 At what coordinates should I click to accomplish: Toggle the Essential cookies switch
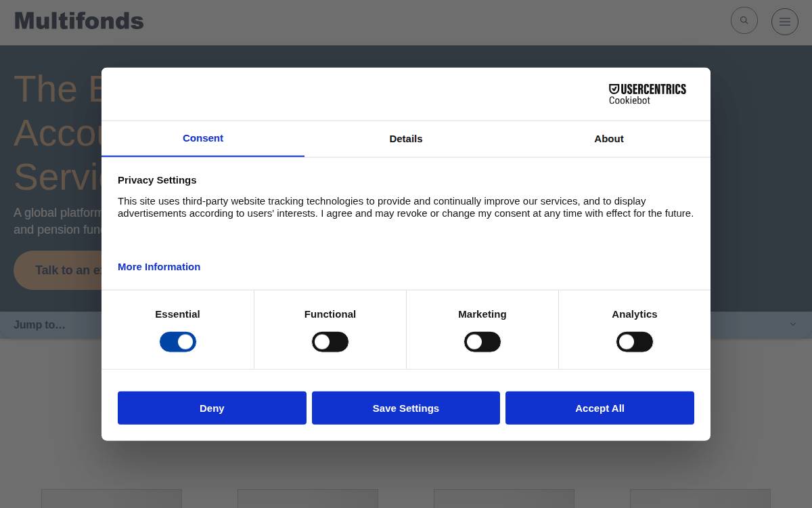[x=178, y=342]
